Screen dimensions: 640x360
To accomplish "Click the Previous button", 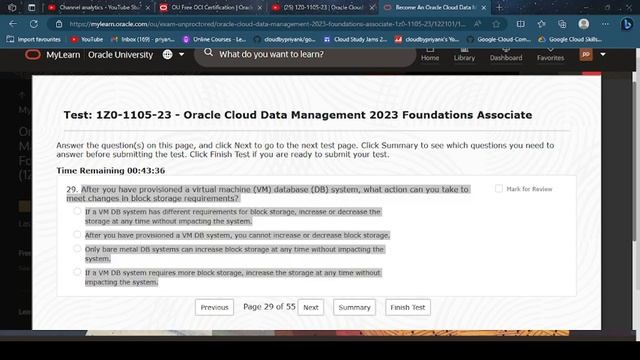I will click(214, 307).
